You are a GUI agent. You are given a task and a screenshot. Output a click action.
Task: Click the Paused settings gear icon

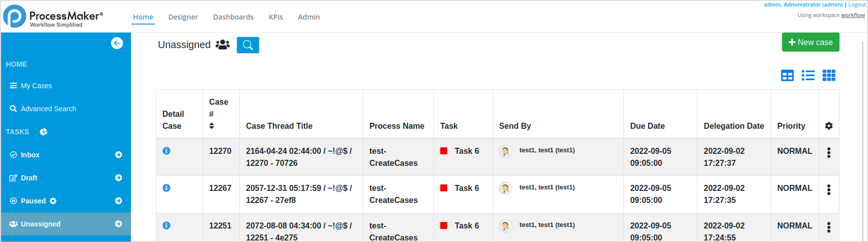(53, 201)
